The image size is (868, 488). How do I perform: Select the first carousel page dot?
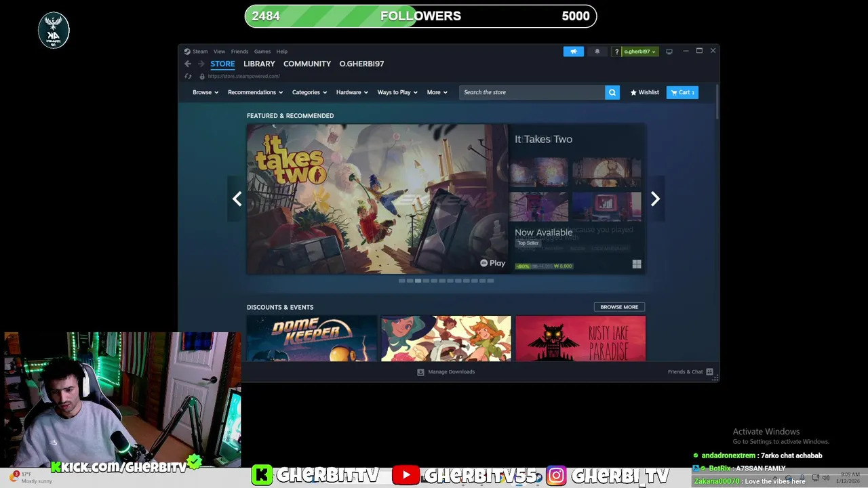(401, 281)
